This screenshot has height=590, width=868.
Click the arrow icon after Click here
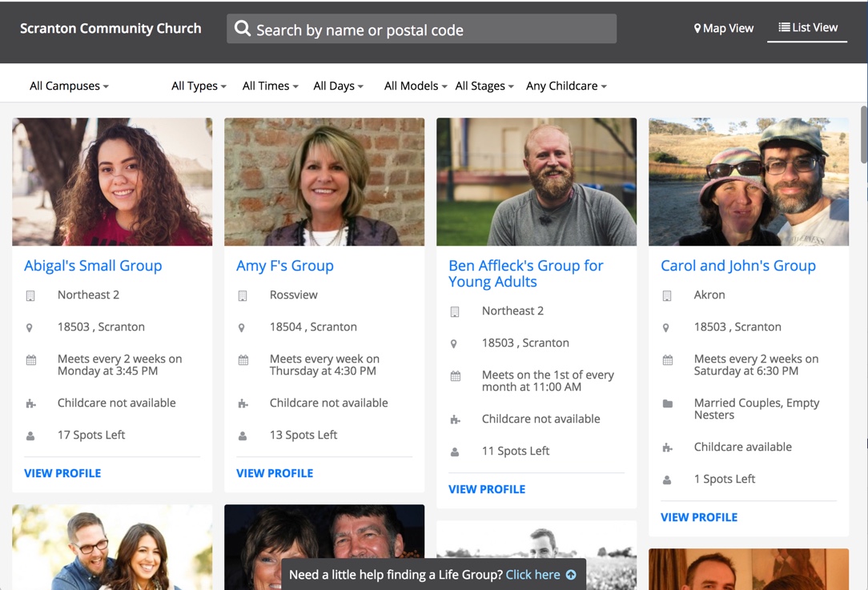[x=571, y=575]
